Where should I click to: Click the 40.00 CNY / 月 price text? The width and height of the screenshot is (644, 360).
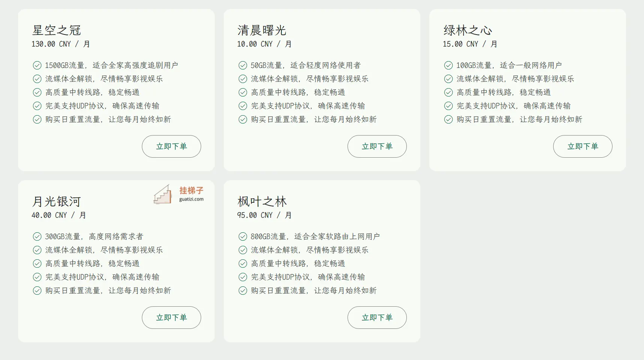tap(59, 215)
